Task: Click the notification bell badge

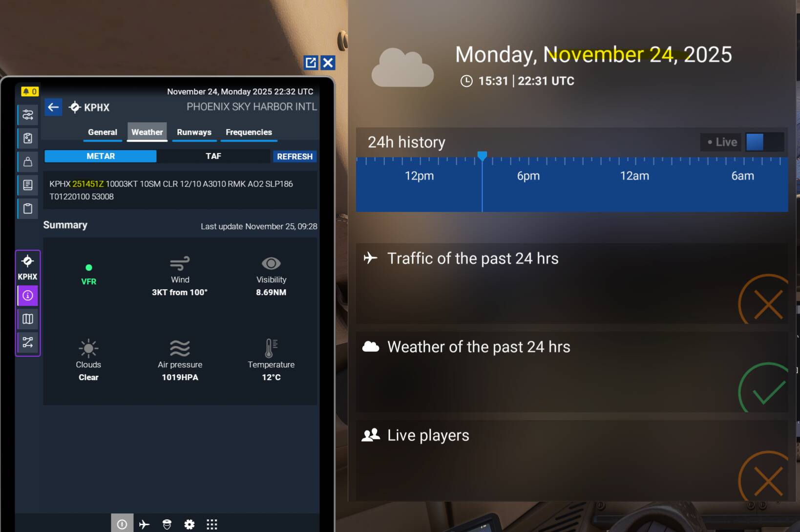Action: [29, 91]
